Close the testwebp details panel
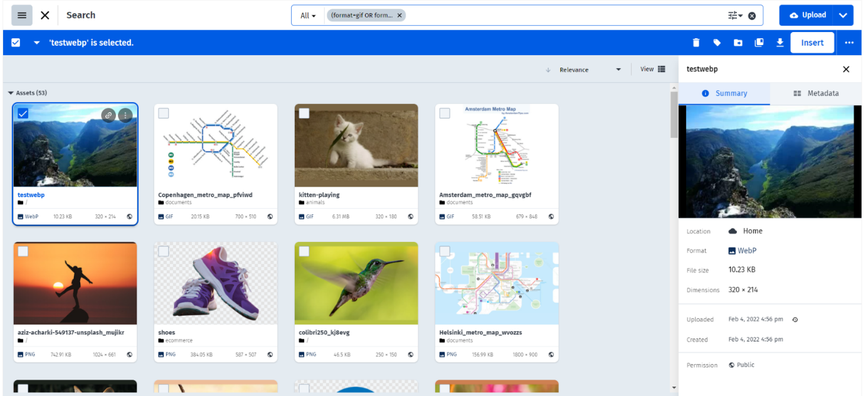This screenshot has width=868, height=396. 846,70
